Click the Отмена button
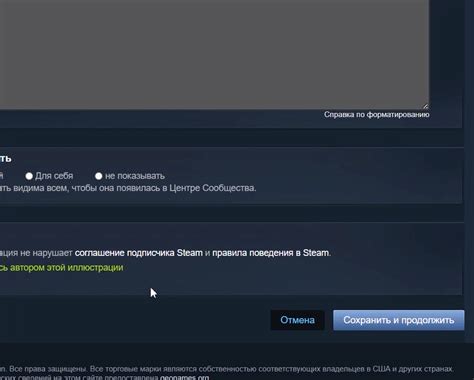 click(297, 320)
